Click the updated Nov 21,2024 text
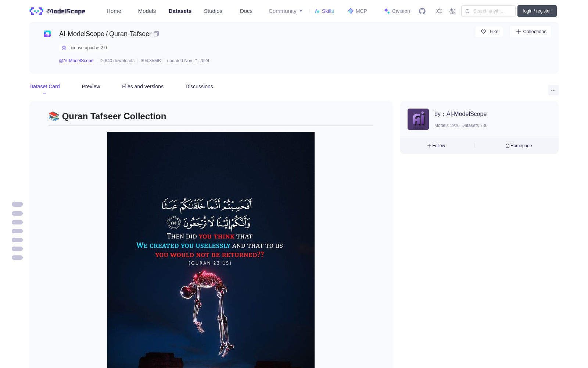 pos(188,61)
